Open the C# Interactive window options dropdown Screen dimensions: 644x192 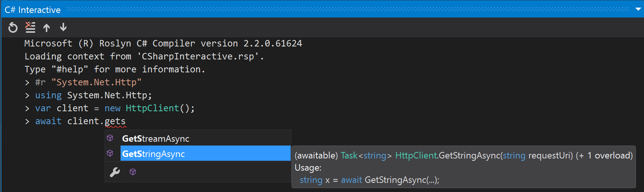638,9
